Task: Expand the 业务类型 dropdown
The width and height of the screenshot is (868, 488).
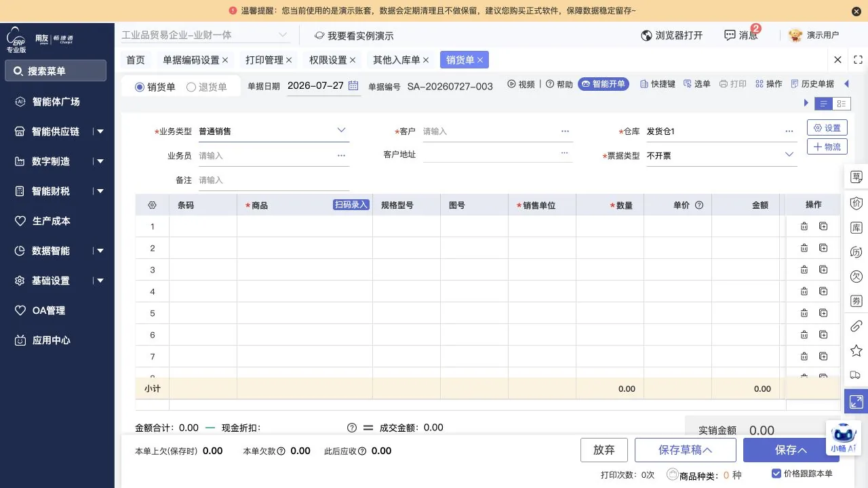Action: 341,130
